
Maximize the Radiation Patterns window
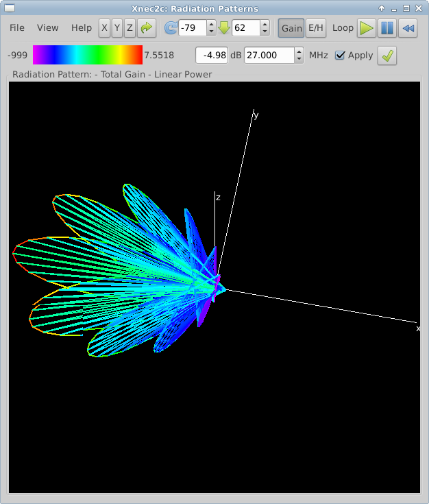[406, 8]
